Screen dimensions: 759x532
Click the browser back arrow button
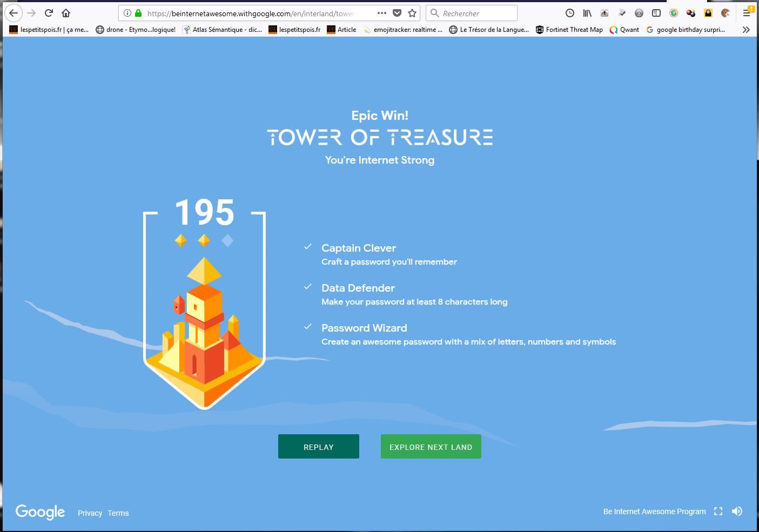coord(14,13)
